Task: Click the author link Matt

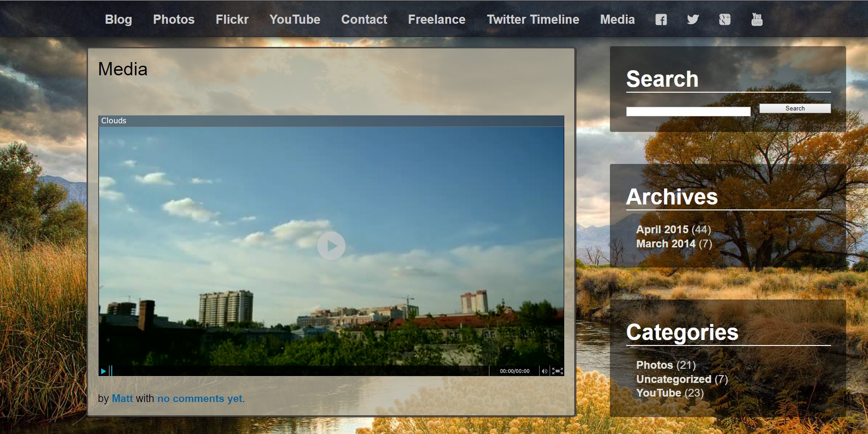Action: click(x=122, y=398)
